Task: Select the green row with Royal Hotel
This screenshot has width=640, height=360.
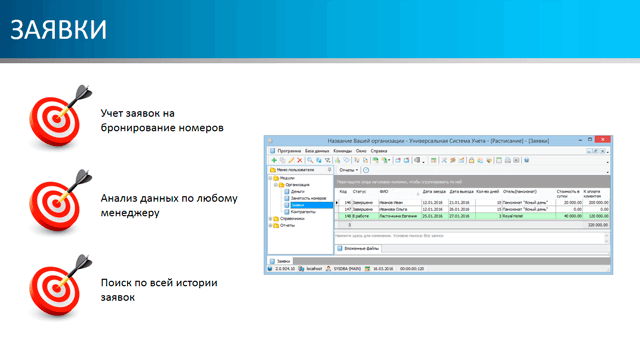Action: [x=473, y=216]
